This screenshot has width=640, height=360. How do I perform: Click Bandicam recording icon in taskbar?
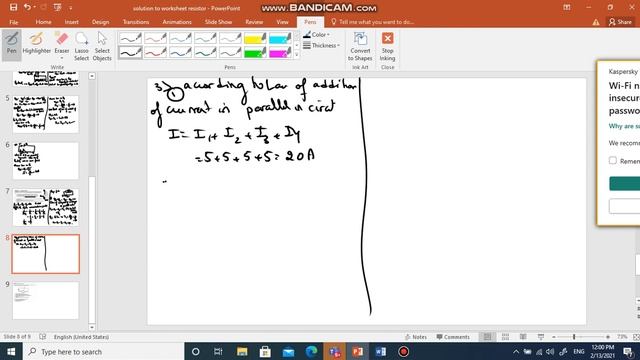pyautogui.click(x=404, y=351)
